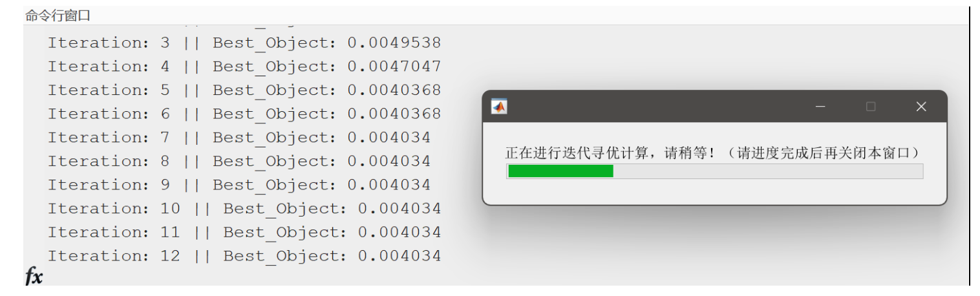This screenshot has width=980, height=296.
Task: Click the Iteration: 9 output line
Action: pos(239,185)
